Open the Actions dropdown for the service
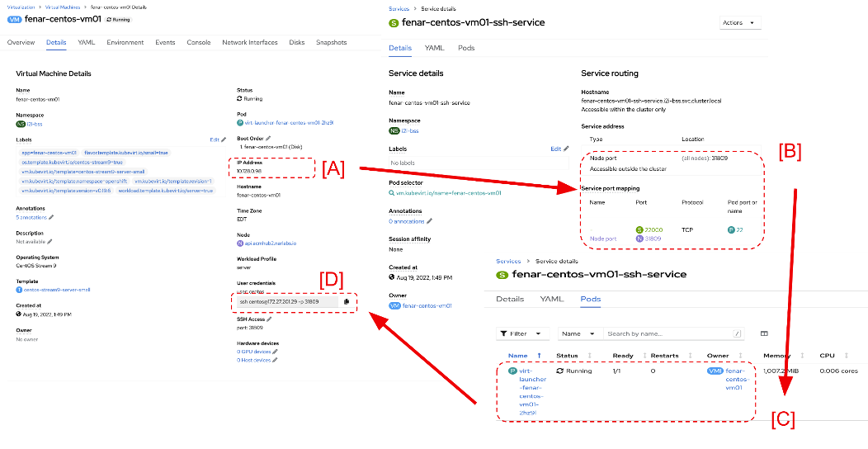868x449 pixels. coord(739,23)
